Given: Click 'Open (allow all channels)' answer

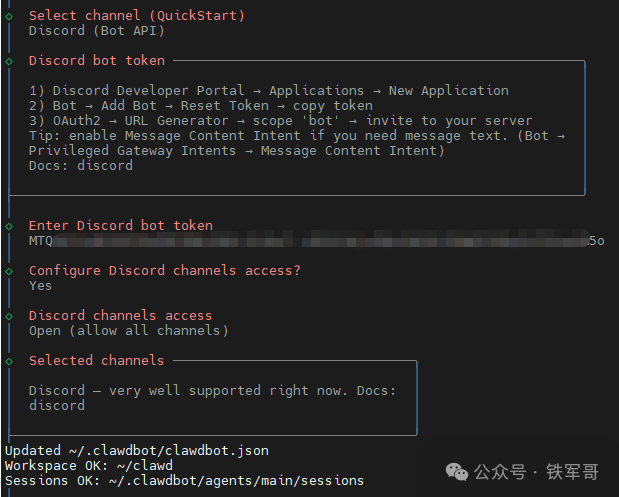Looking at the screenshot, I should 129,331.
